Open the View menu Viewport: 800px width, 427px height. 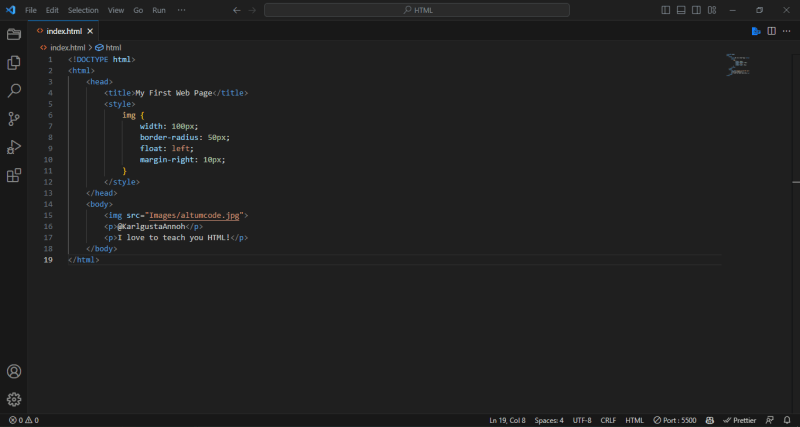[x=116, y=10]
